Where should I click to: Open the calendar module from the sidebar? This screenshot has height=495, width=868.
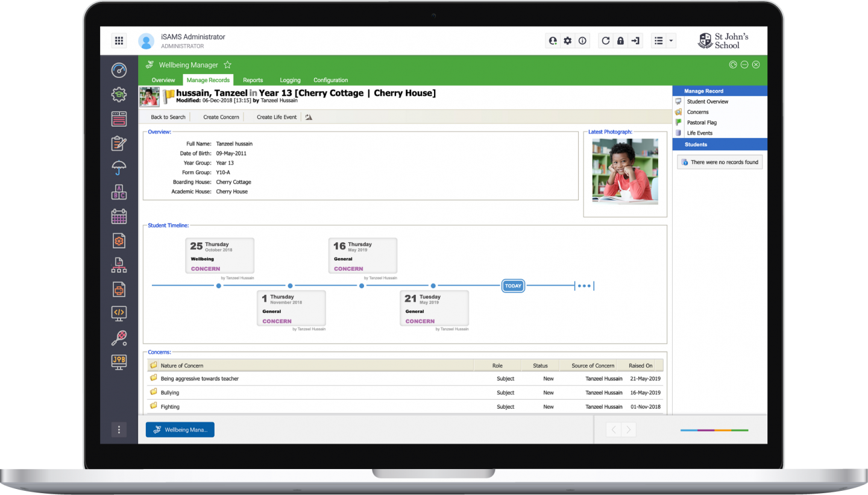119,216
